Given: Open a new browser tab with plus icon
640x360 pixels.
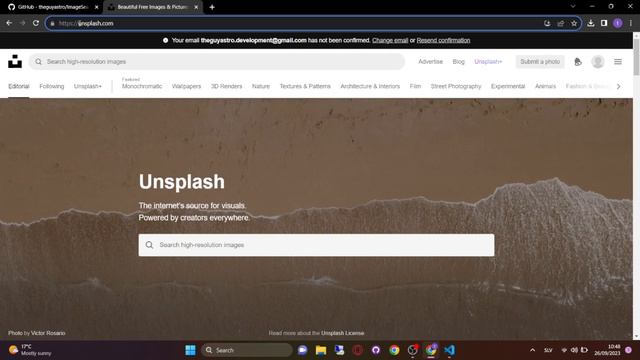Looking at the screenshot, I should [212, 7].
